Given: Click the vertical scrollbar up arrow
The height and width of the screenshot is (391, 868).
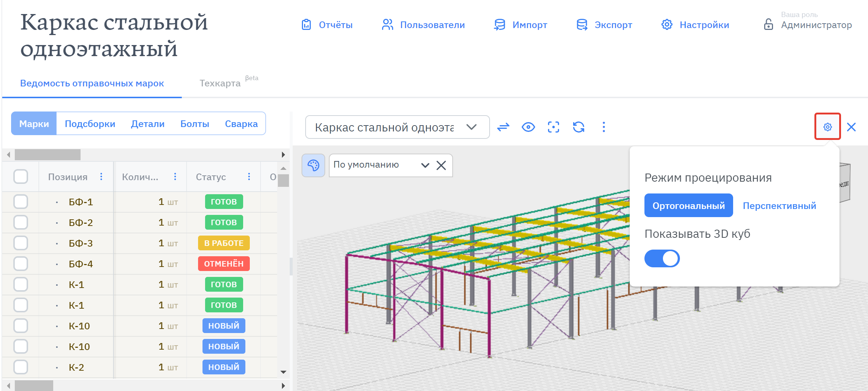Looking at the screenshot, I should tap(283, 168).
